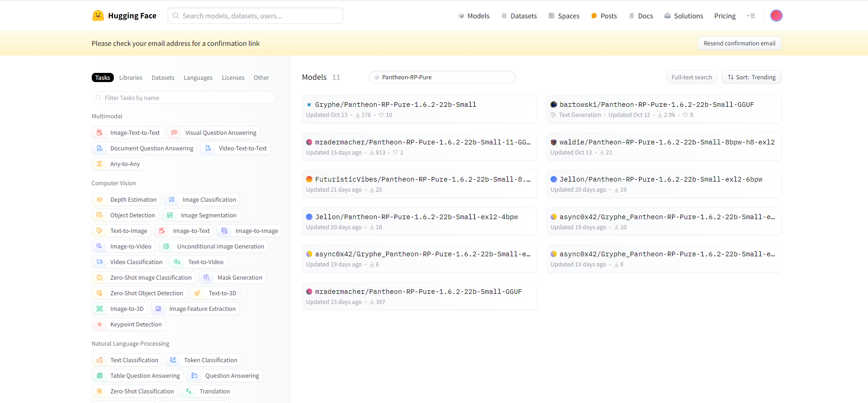
Task: Select the Video Classification task icon
Action: pyautogui.click(x=100, y=262)
